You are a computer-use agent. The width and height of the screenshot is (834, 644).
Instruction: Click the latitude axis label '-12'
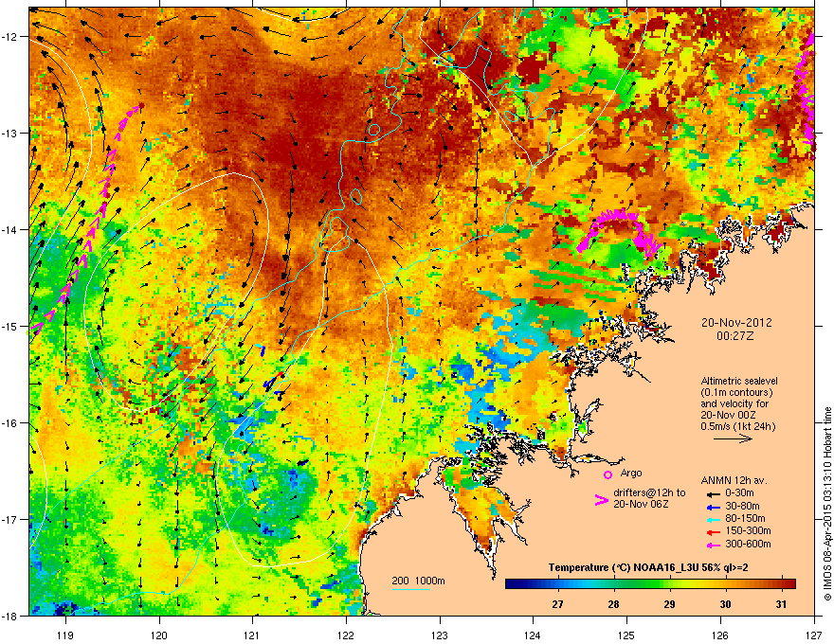(9, 36)
